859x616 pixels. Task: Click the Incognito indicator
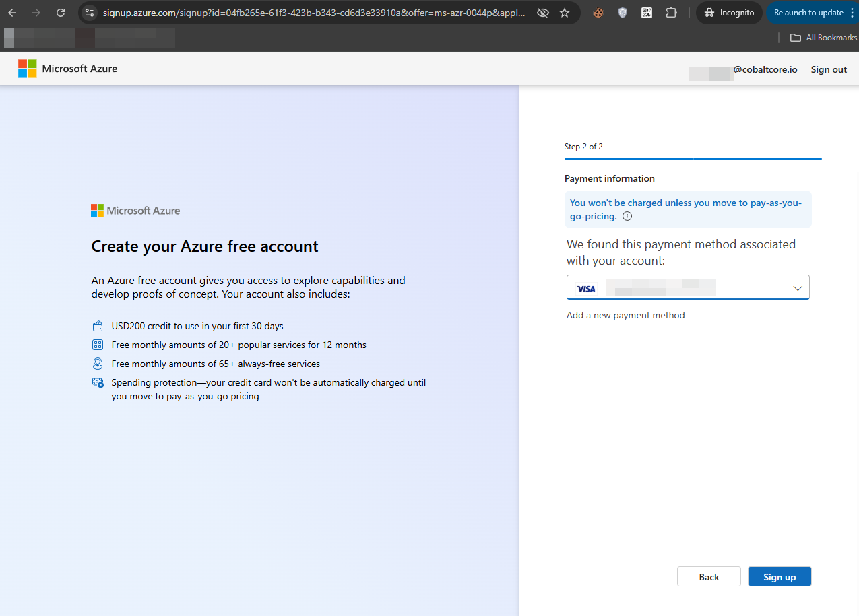[729, 13]
